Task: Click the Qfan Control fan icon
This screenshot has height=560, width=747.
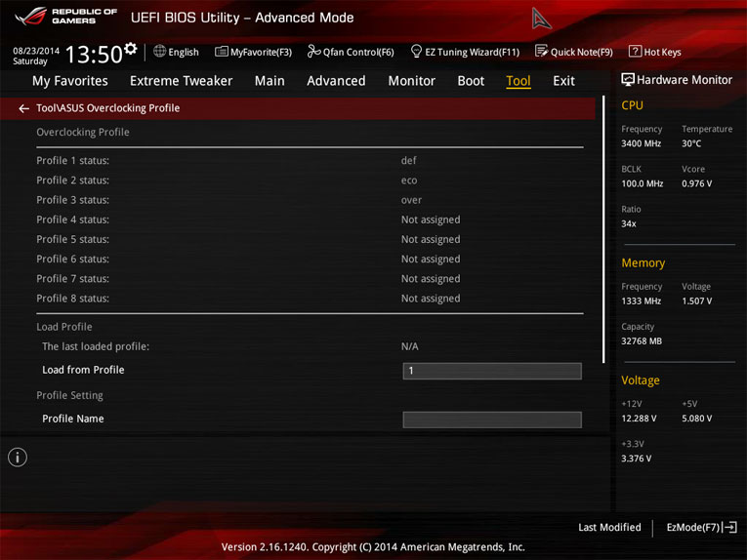Action: click(x=313, y=51)
